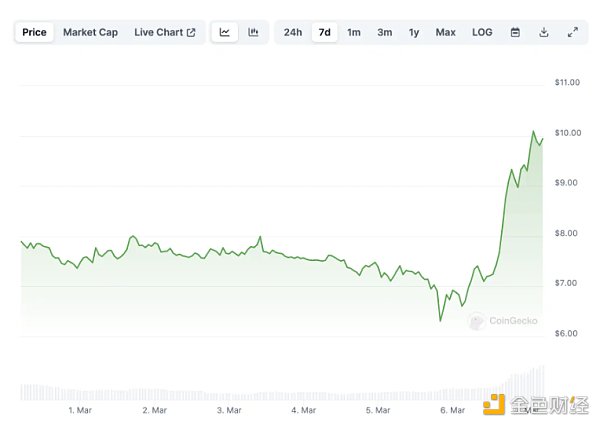This screenshot has height=426, width=600.
Task: Open the calendar date range picker
Action: [x=515, y=32]
